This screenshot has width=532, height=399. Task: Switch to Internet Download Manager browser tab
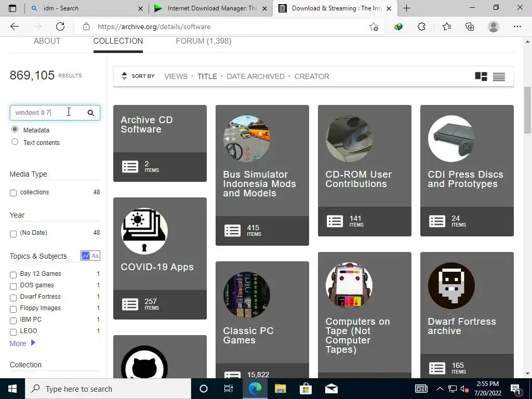(210, 8)
